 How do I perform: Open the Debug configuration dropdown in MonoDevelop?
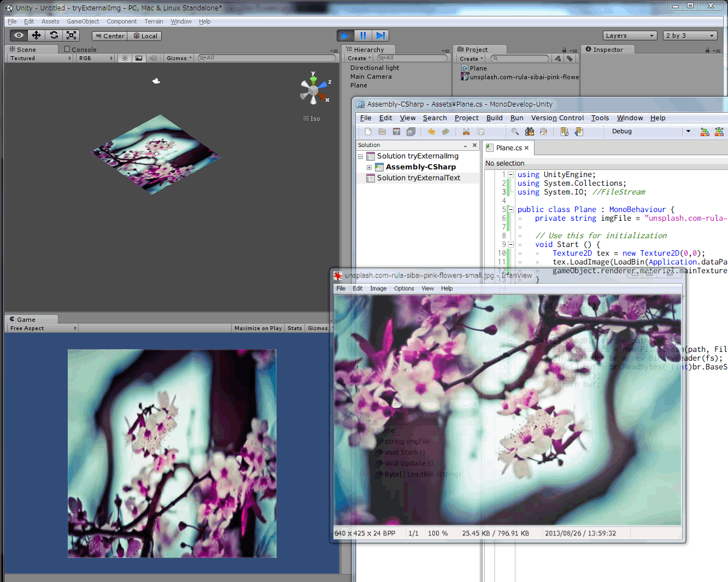[x=650, y=131]
